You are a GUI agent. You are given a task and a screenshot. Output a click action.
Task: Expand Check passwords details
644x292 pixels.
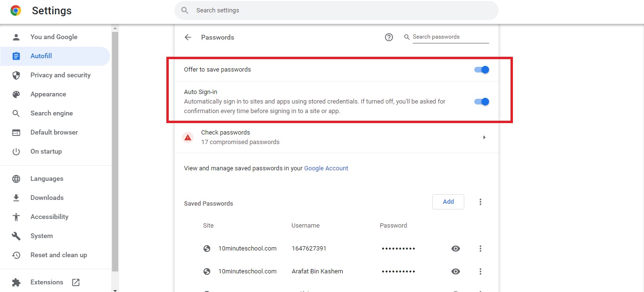click(484, 137)
